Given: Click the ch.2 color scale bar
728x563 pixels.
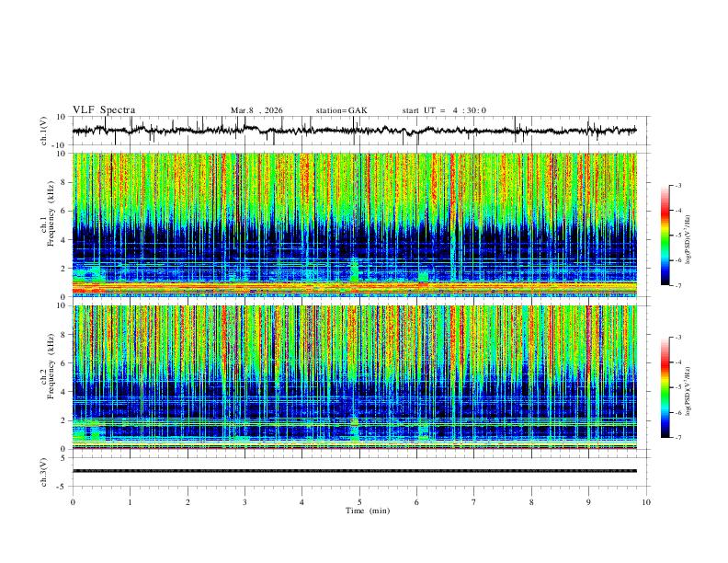Looking at the screenshot, I should pyautogui.click(x=665, y=387).
